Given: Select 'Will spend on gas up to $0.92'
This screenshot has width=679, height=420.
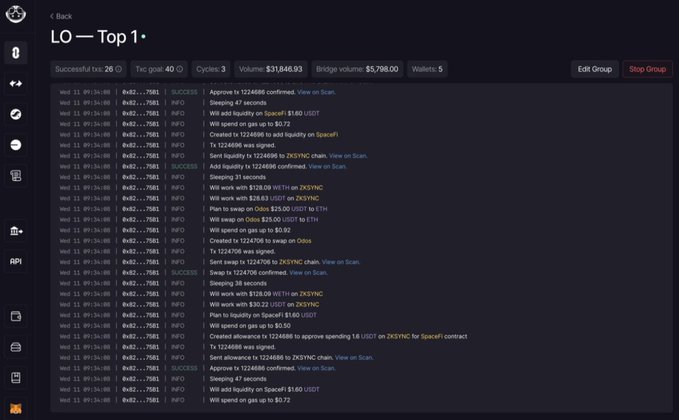Looking at the screenshot, I should point(250,230).
